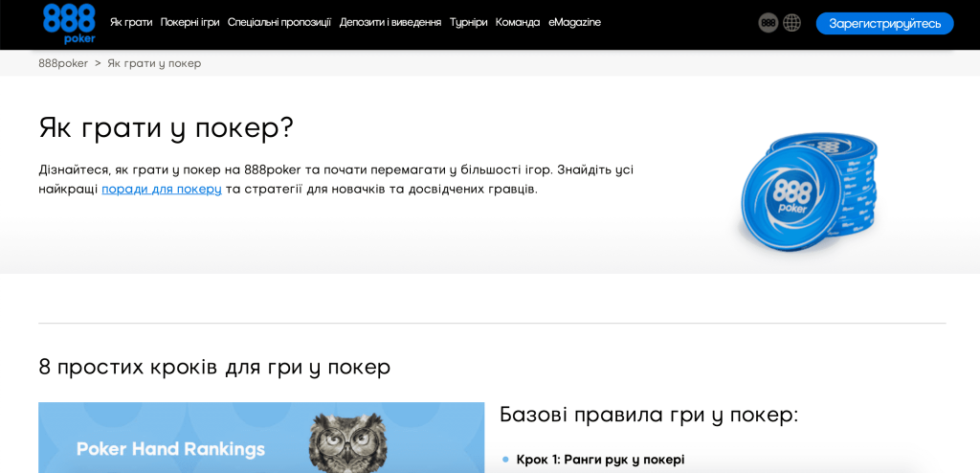Open the round 888 brand icon

coord(768,23)
